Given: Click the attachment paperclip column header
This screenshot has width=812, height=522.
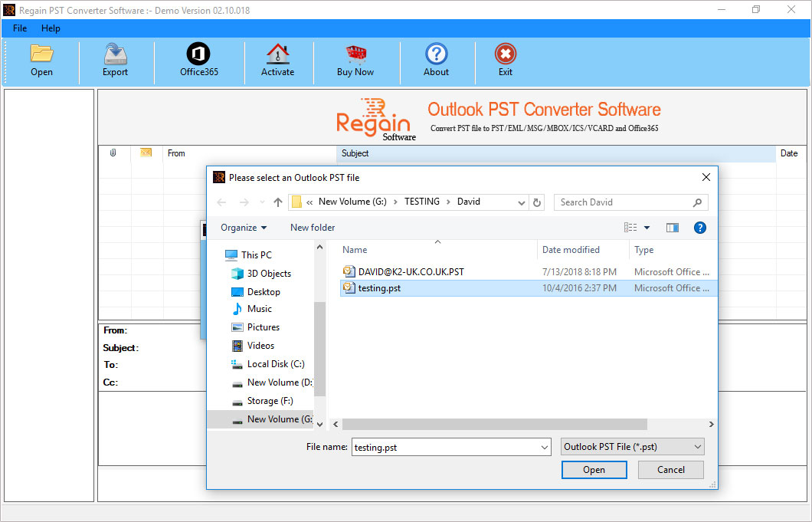Looking at the screenshot, I should pos(113,153).
